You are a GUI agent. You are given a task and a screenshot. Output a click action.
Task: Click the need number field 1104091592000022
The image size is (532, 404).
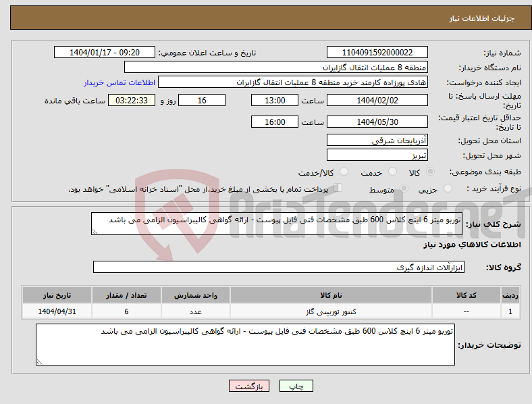[377, 52]
